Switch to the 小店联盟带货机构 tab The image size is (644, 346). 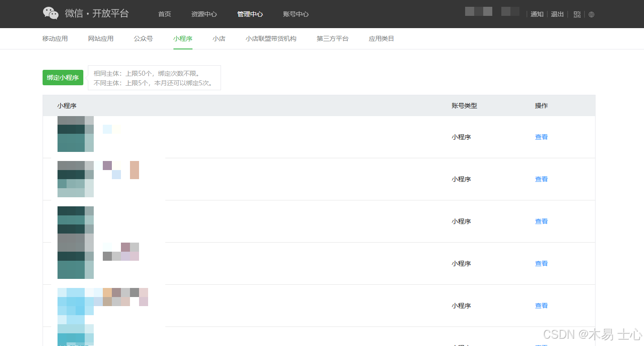pos(271,39)
